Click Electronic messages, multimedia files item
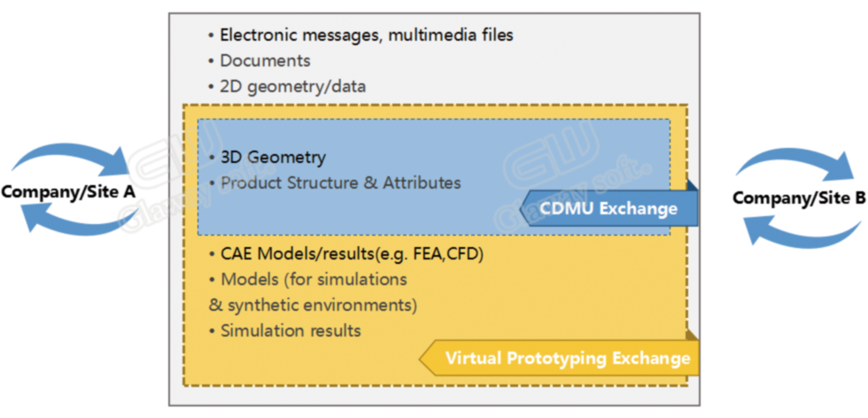 point(361,35)
